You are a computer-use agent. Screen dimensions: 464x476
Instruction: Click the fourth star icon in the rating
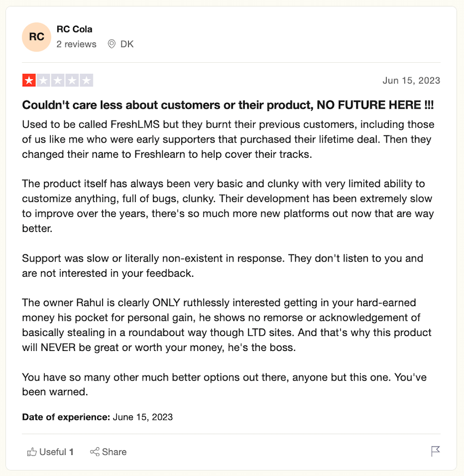coord(72,80)
